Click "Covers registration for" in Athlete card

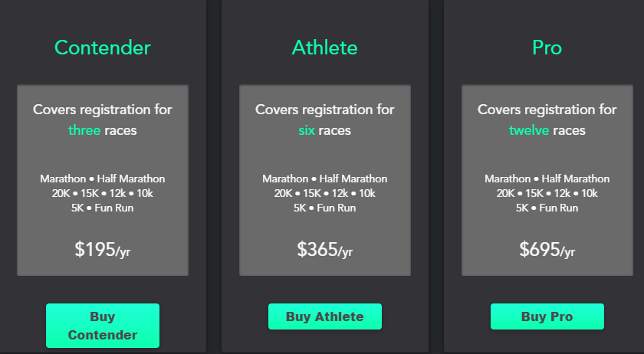point(325,110)
